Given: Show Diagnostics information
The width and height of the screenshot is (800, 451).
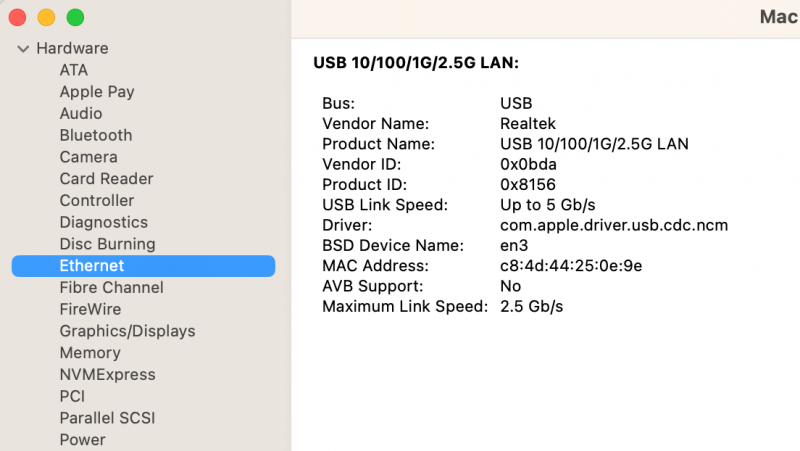Looking at the screenshot, I should coord(103,222).
